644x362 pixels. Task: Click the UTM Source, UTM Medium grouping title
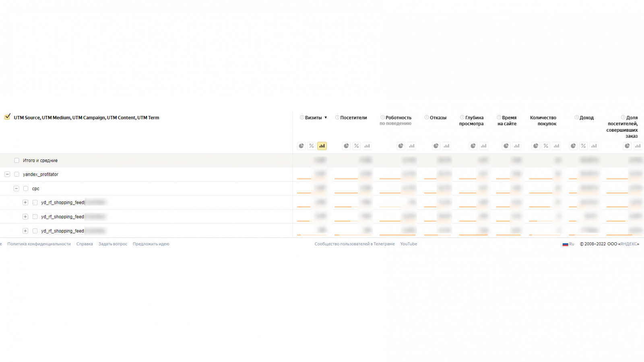click(x=87, y=118)
